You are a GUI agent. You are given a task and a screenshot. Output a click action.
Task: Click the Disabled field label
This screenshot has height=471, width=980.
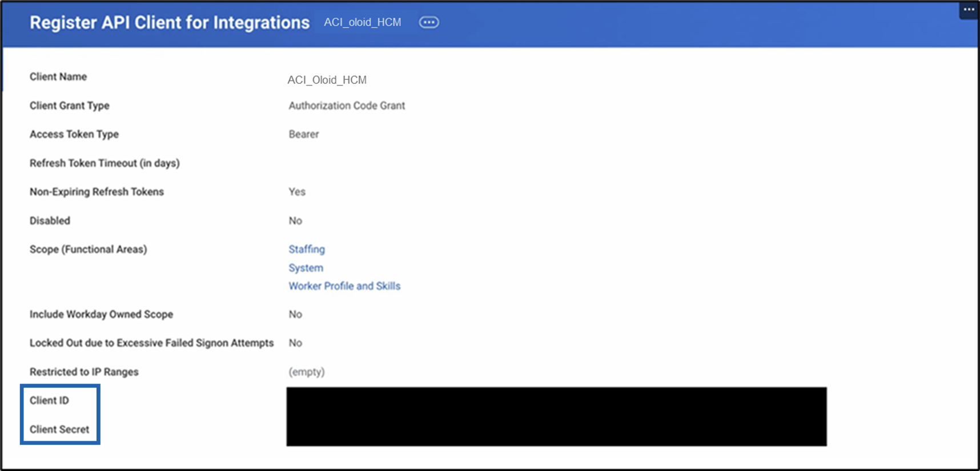point(50,220)
